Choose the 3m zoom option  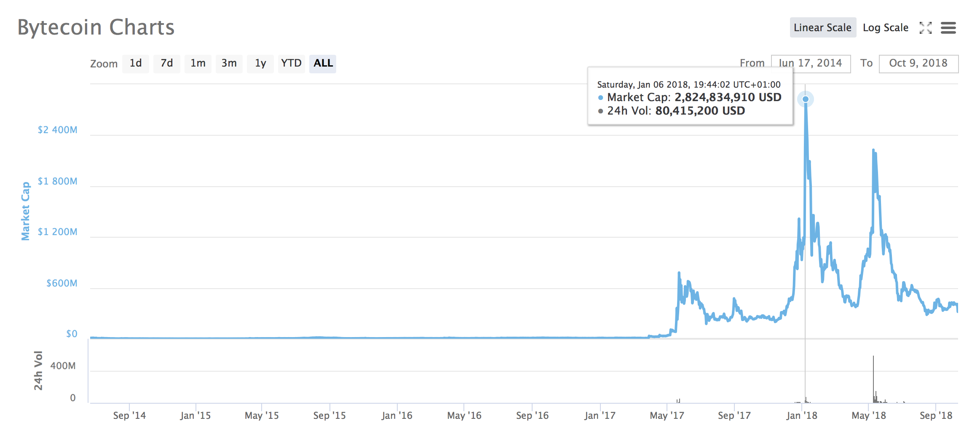pyautogui.click(x=229, y=64)
